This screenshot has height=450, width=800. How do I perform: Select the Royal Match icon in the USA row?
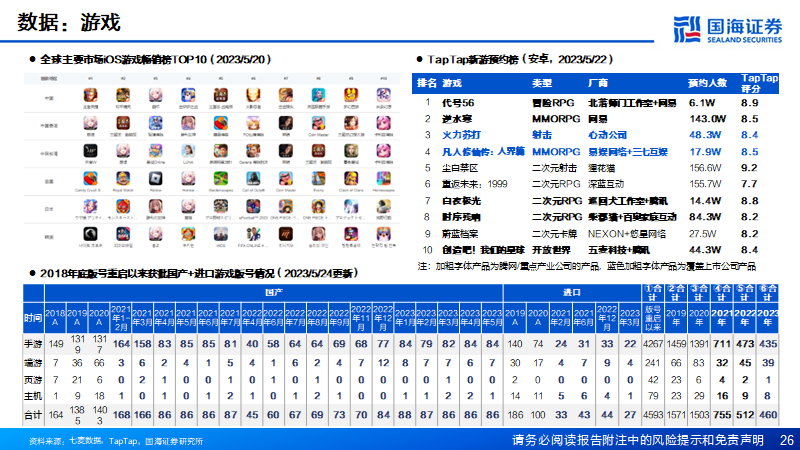[122, 179]
